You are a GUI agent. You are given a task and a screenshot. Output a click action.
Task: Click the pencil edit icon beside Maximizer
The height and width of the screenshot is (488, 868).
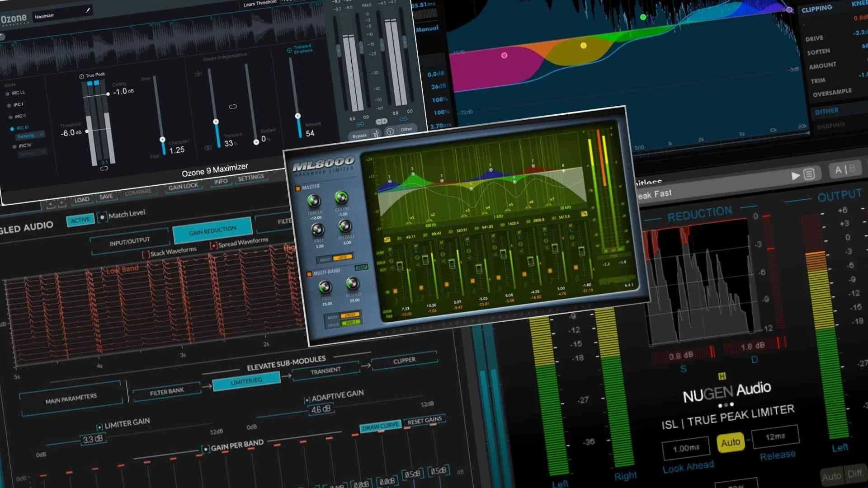[x=88, y=10]
